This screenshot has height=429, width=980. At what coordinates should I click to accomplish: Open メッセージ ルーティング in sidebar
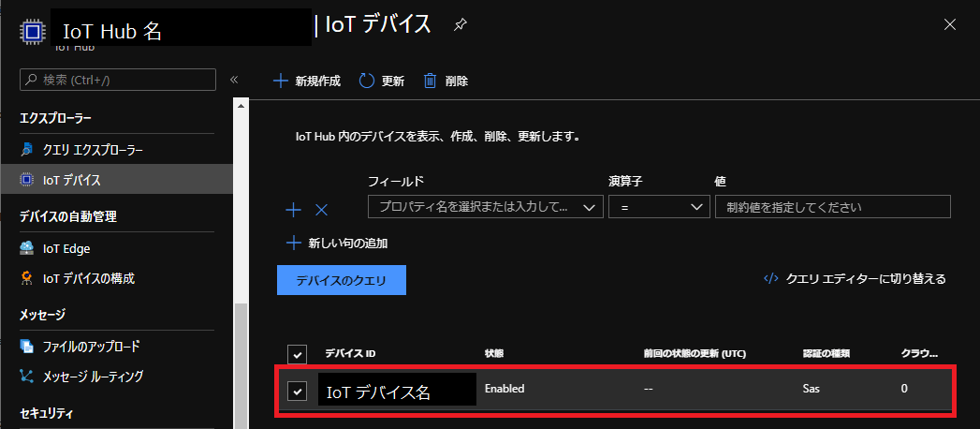pyautogui.click(x=93, y=377)
